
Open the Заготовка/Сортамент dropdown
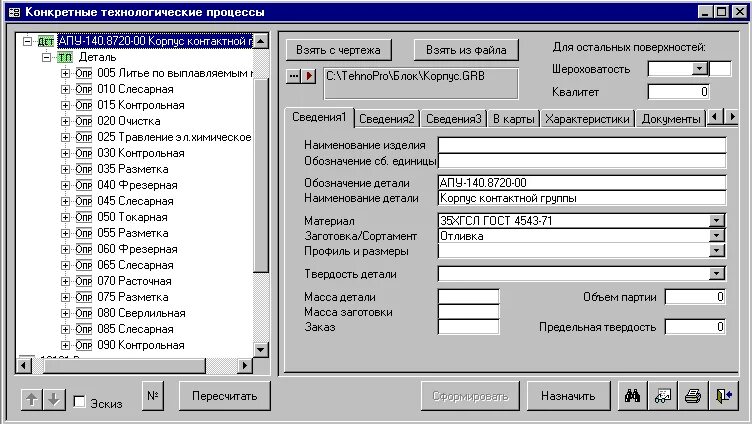click(717, 236)
